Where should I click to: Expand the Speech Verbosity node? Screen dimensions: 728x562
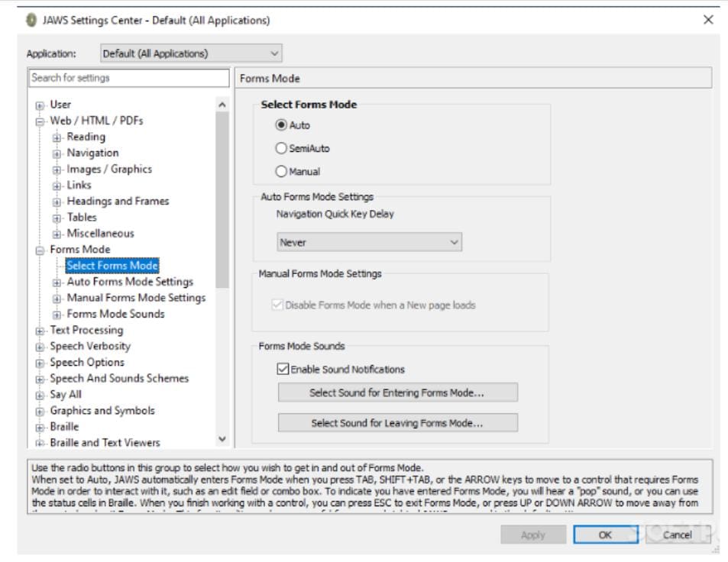(40, 347)
